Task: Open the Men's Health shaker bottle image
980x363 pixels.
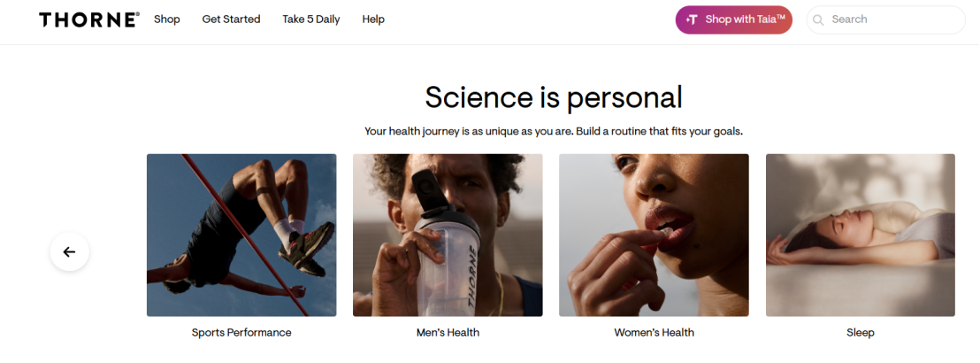Action: (x=448, y=236)
